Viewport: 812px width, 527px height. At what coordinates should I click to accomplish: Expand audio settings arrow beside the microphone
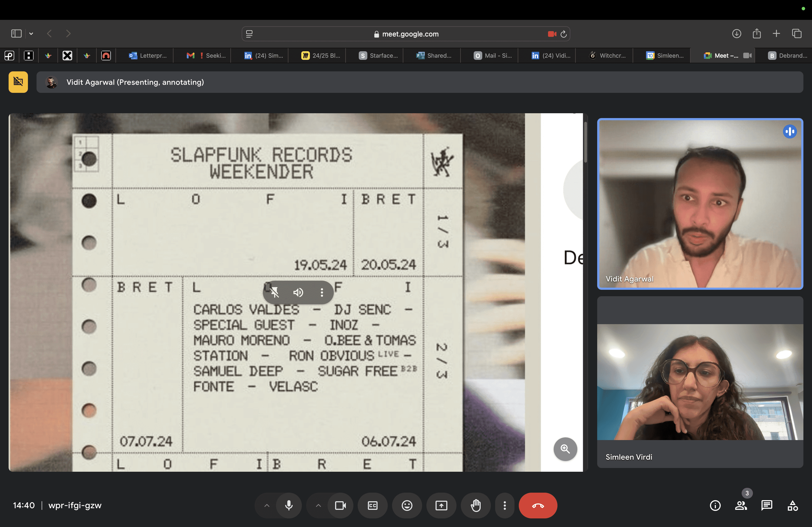[267, 506]
